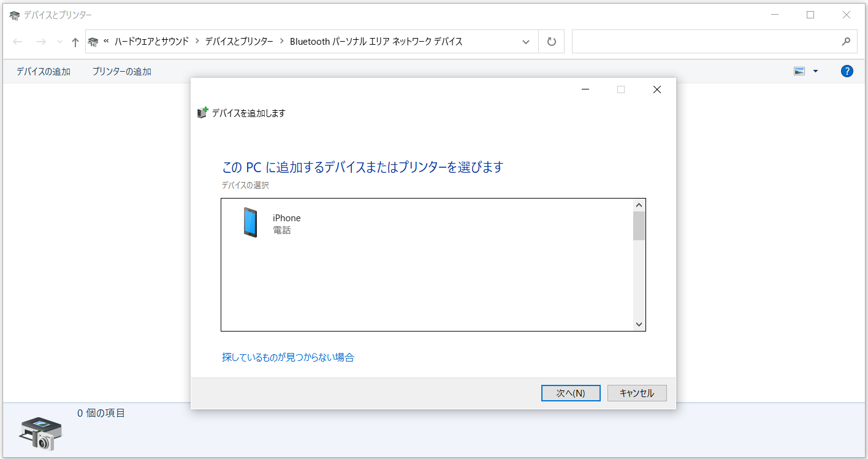This screenshot has width=868, height=459.
Task: Expand the address bar history dropdown
Action: (x=525, y=42)
